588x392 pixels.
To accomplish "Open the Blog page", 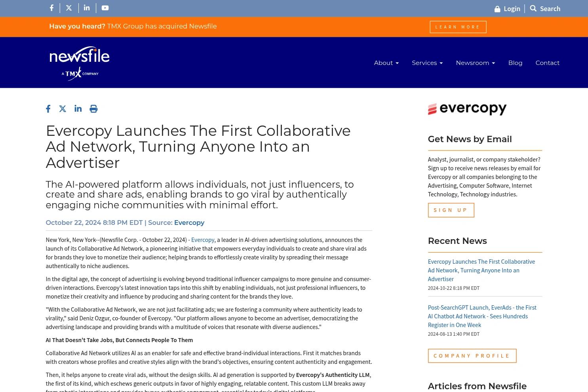I will point(515,63).
